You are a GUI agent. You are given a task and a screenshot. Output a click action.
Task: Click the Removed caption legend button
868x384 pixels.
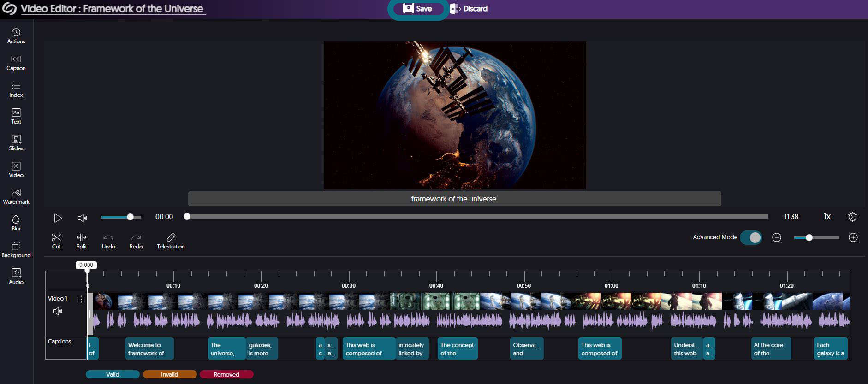coord(226,374)
